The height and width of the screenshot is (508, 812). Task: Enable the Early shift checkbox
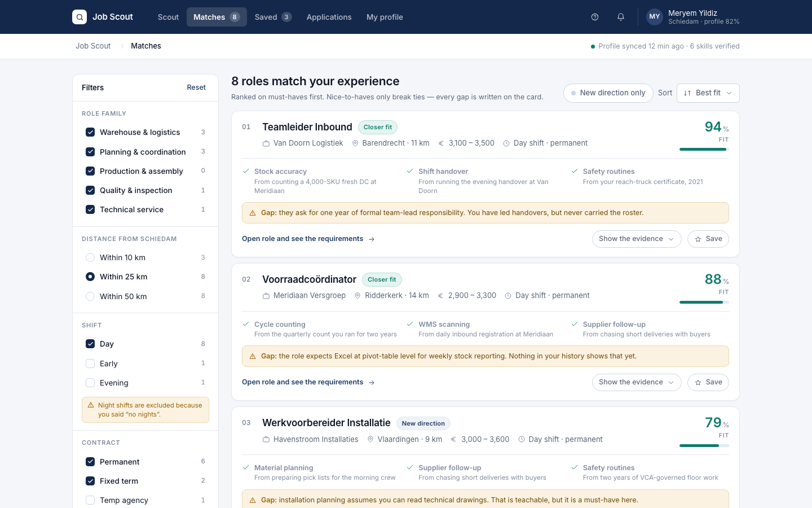tap(90, 364)
